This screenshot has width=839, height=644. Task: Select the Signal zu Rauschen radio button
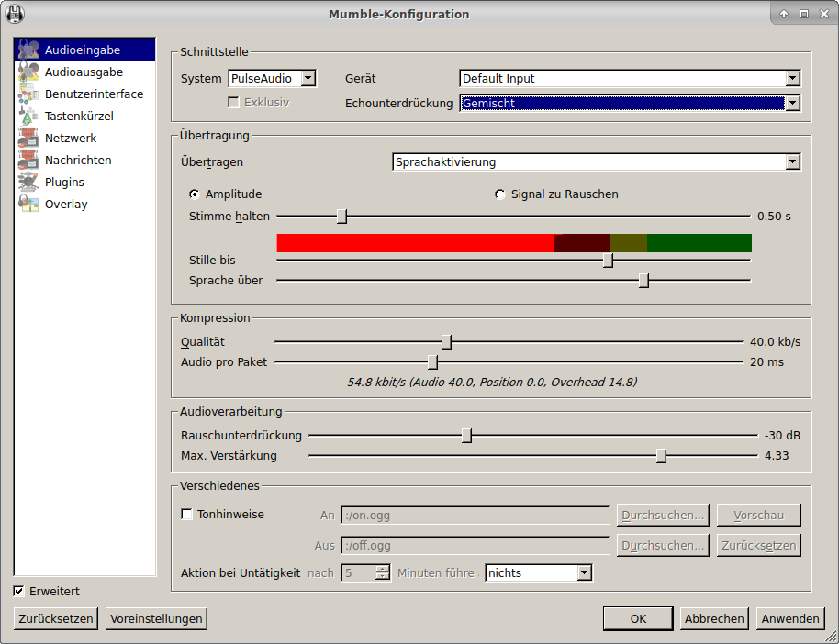(x=500, y=194)
